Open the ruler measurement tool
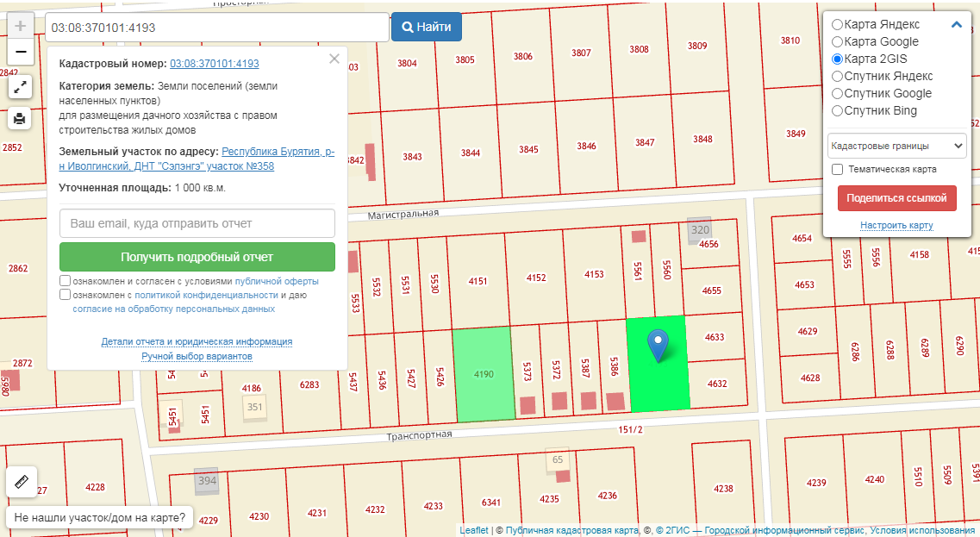 (22, 482)
